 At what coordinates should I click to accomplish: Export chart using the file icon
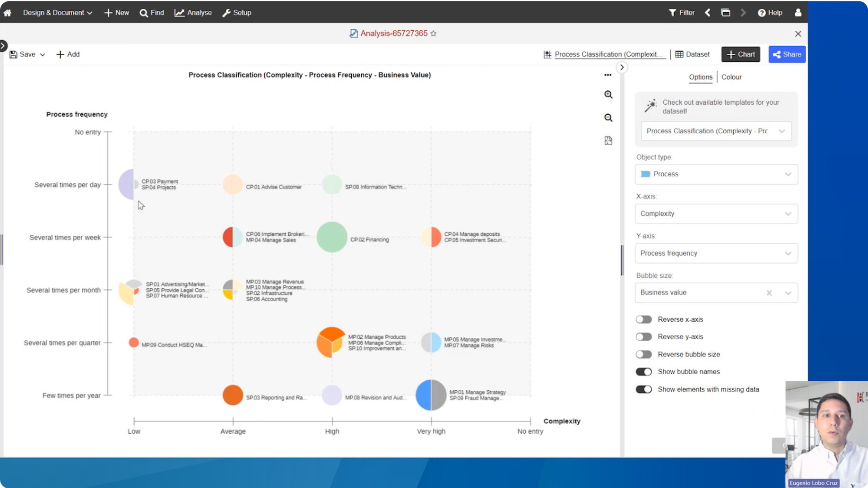(x=608, y=141)
